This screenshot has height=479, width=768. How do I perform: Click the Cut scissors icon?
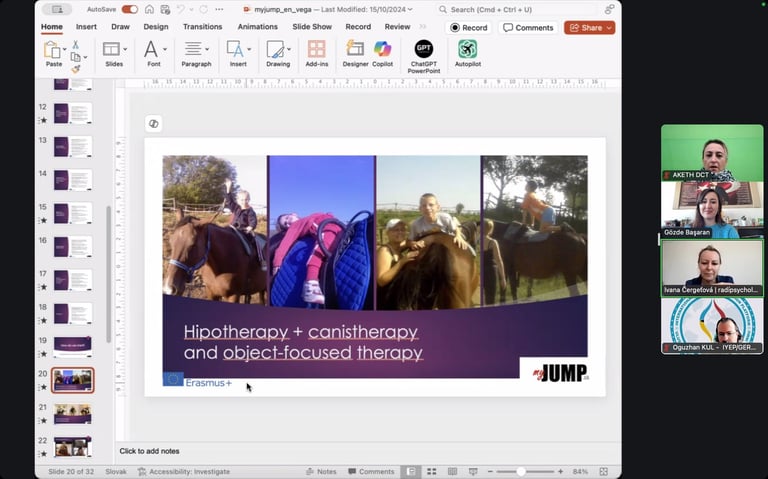(75, 45)
